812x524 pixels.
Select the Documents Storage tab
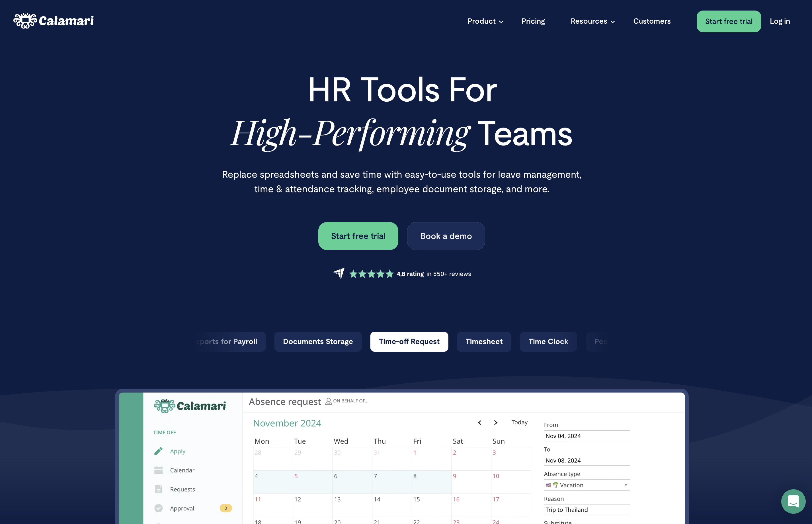click(318, 341)
